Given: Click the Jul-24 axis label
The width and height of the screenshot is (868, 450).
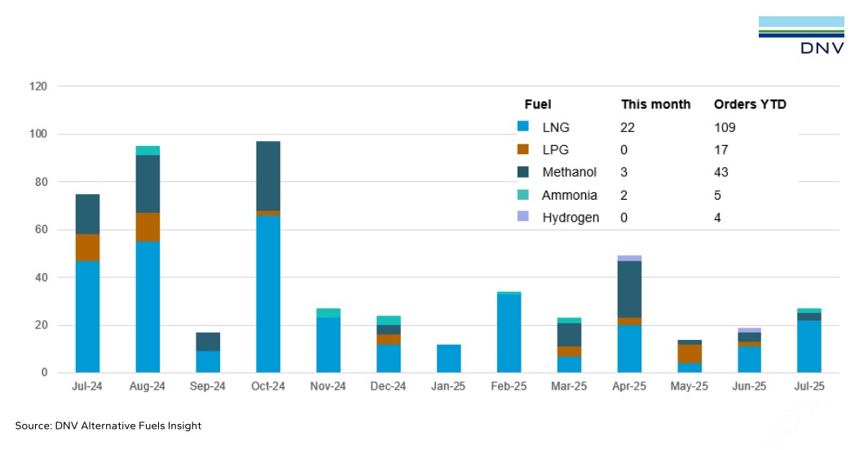Looking at the screenshot, I should point(87,386).
